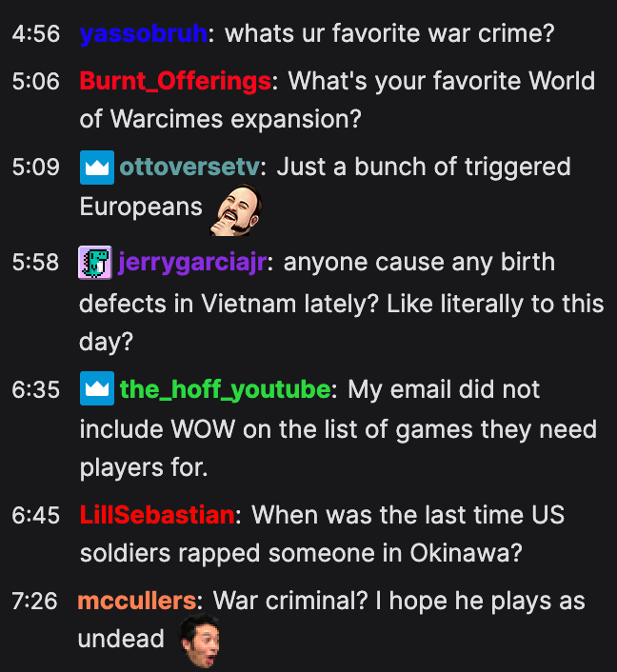The image size is (617, 672).
Task: Jump to the 6:45 chat timestamp
Action: (36, 515)
